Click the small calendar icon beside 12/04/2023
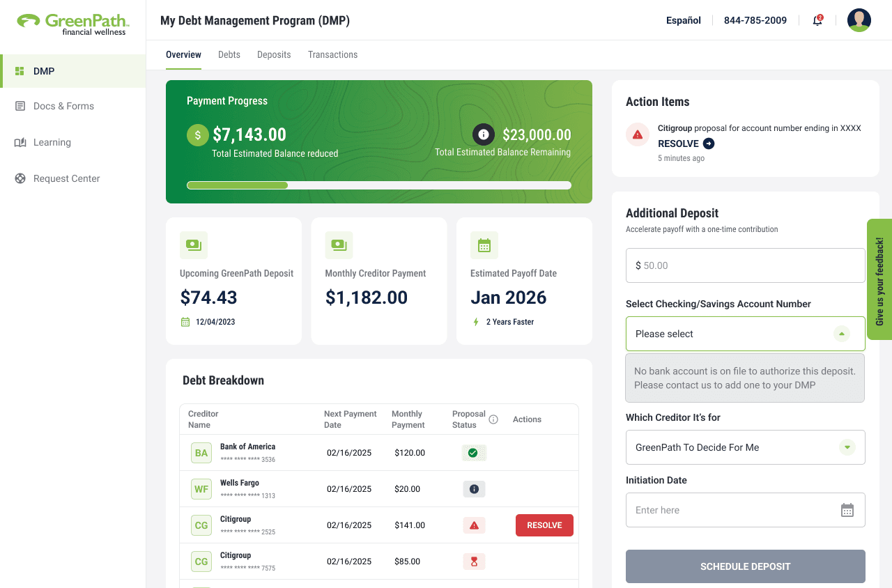This screenshot has width=892, height=588. pyautogui.click(x=185, y=322)
